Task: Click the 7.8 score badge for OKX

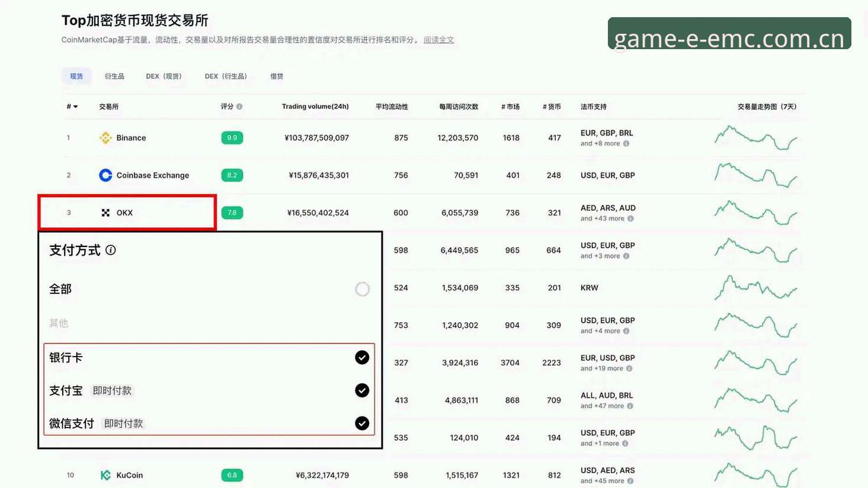Action: tap(232, 213)
